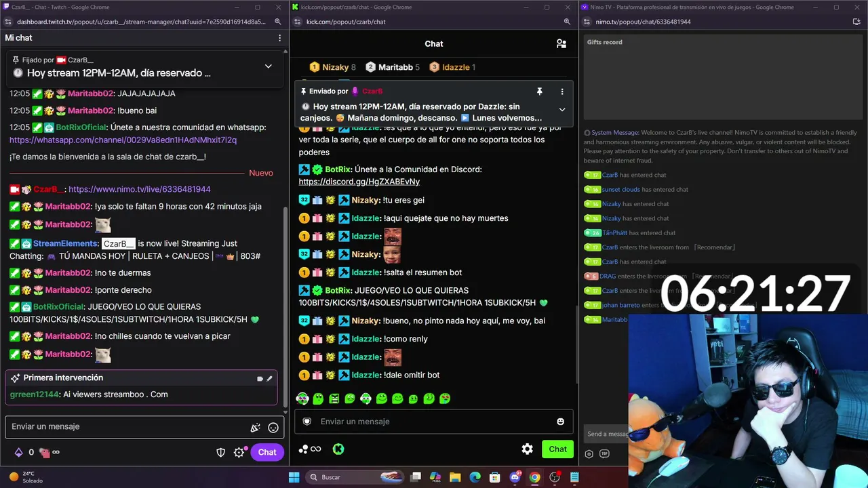Click green Chat send button in Kick
The width and height of the screenshot is (868, 488).
coord(557,449)
